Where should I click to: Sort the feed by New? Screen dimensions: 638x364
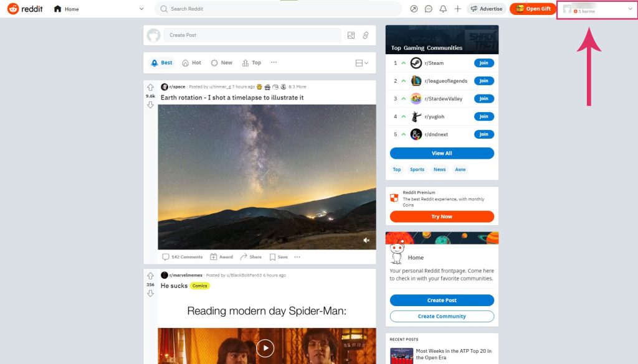coord(221,63)
